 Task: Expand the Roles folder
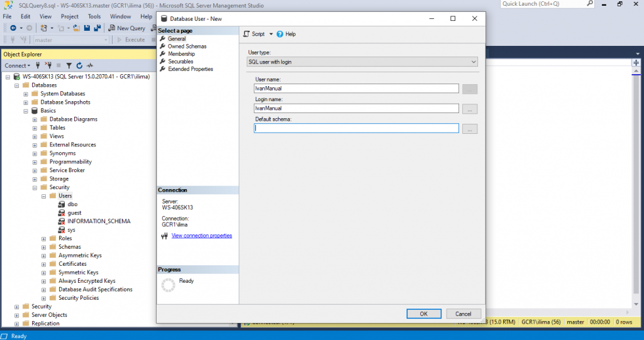pos(44,239)
